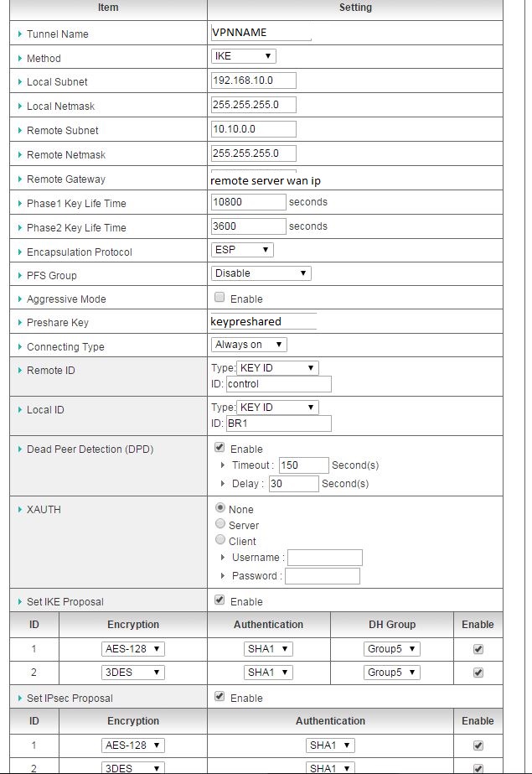Viewport: 532px width, 774px height.
Task: Open Remote ID Type dropdown
Action: 277,368
